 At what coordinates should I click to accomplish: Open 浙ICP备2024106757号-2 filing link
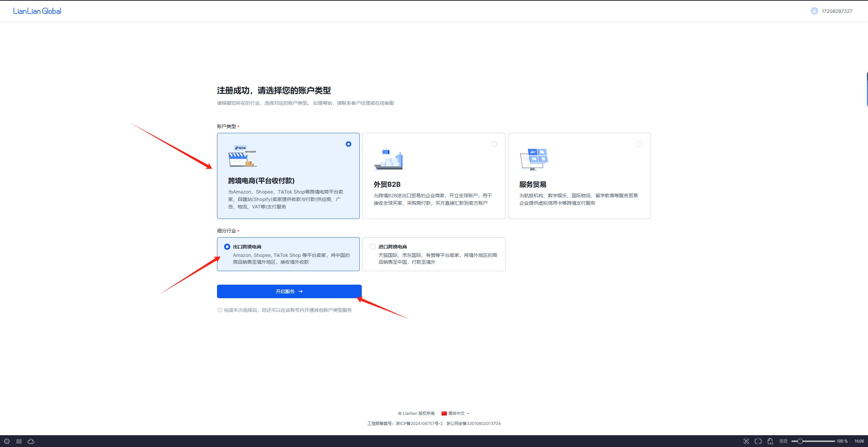[x=419, y=424]
